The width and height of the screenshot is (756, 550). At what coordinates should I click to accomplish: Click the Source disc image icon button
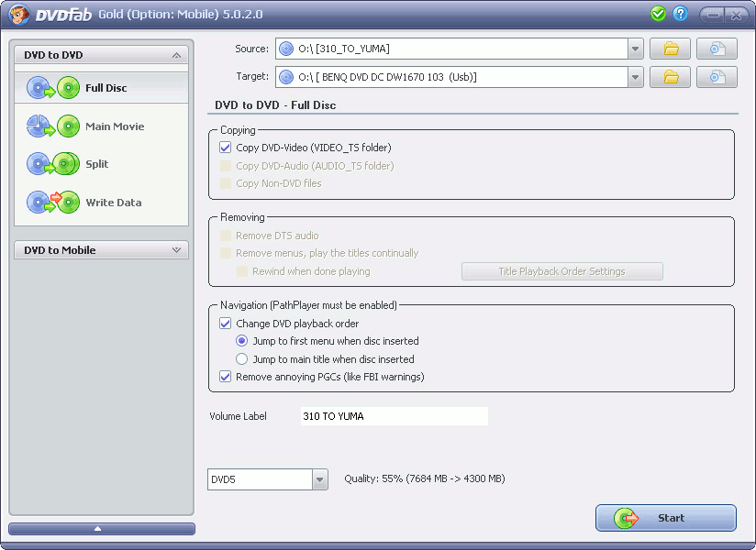point(717,49)
